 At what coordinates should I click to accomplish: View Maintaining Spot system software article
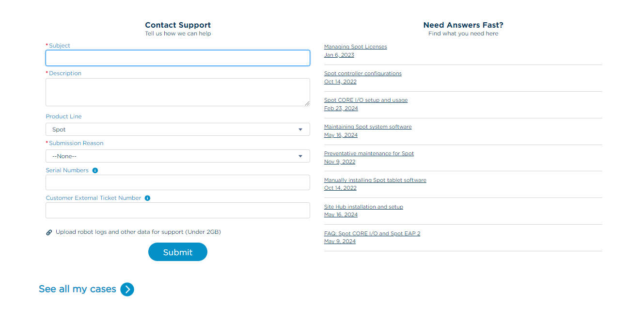coord(368,127)
